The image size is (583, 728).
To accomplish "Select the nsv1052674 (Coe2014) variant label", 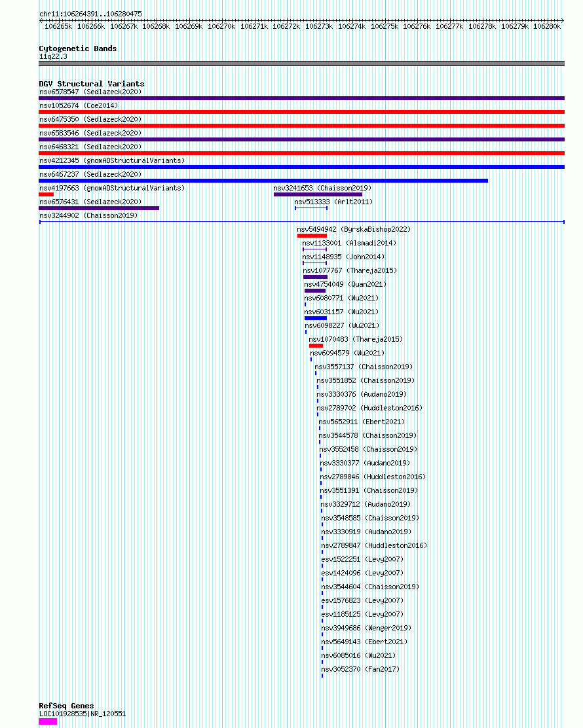I will point(79,105).
